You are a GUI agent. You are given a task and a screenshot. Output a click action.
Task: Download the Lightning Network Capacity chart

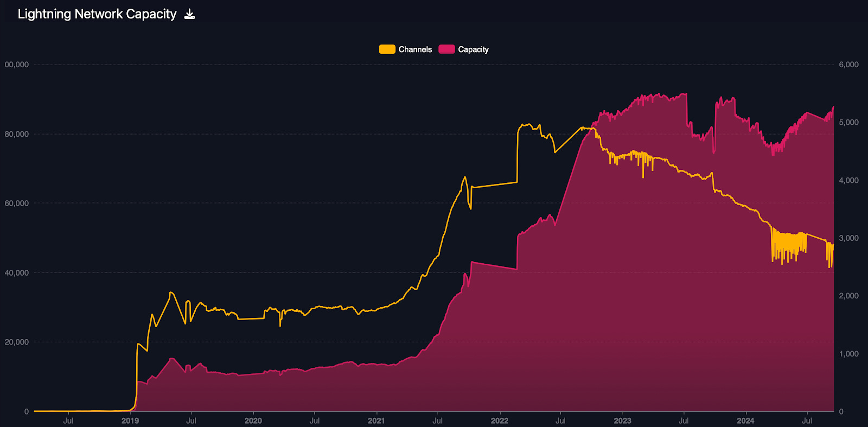click(x=189, y=14)
